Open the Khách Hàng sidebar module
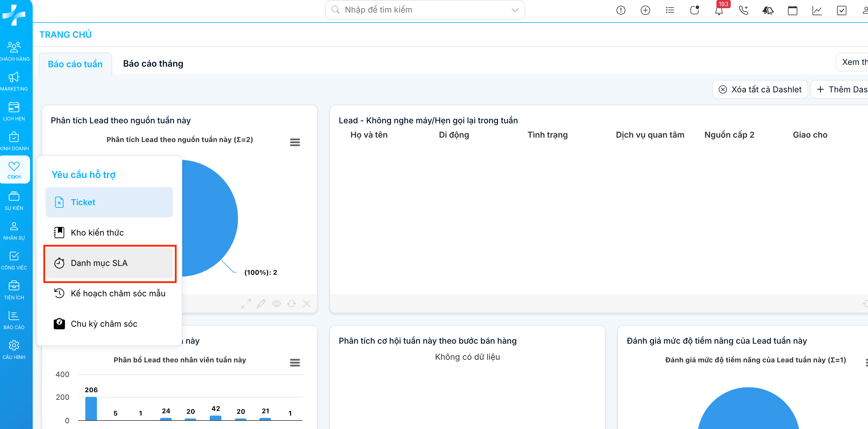The width and height of the screenshot is (868, 429). (14, 51)
